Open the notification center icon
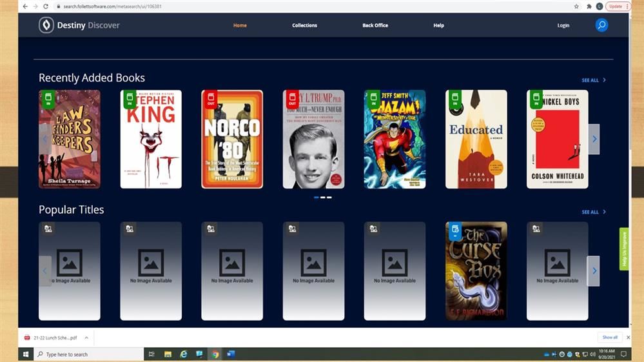This screenshot has height=362, width=644. click(x=623, y=354)
